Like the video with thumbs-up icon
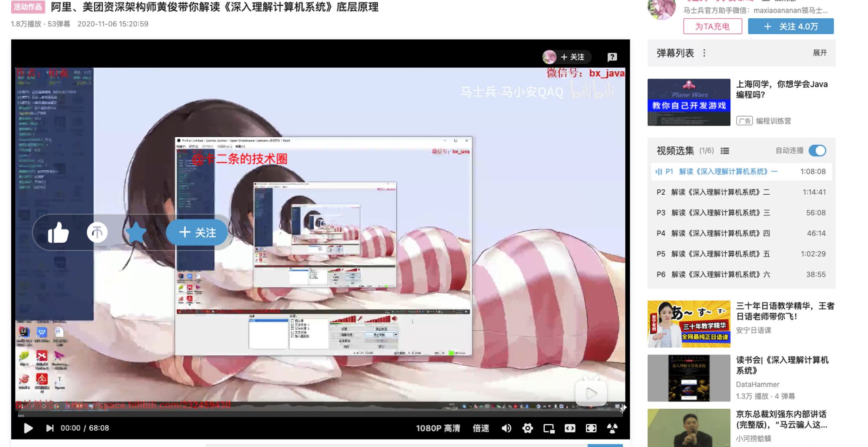The image size is (868, 447). coord(58,232)
